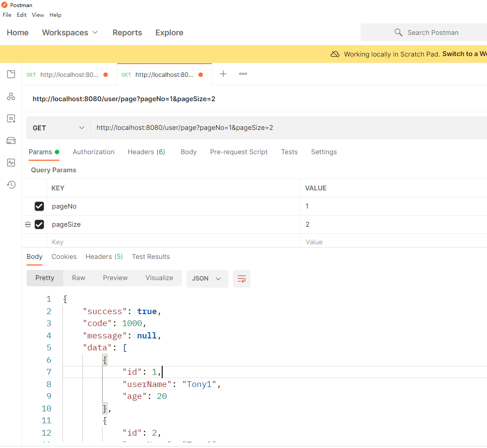Screen dimensions: 487x448
Task: Open the Tests tab
Action: pyautogui.click(x=289, y=152)
